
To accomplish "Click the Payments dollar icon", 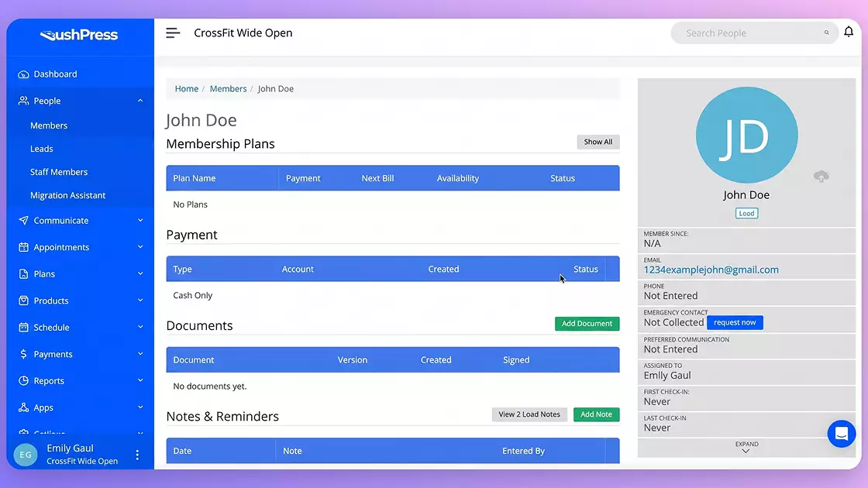I will pyautogui.click(x=23, y=354).
